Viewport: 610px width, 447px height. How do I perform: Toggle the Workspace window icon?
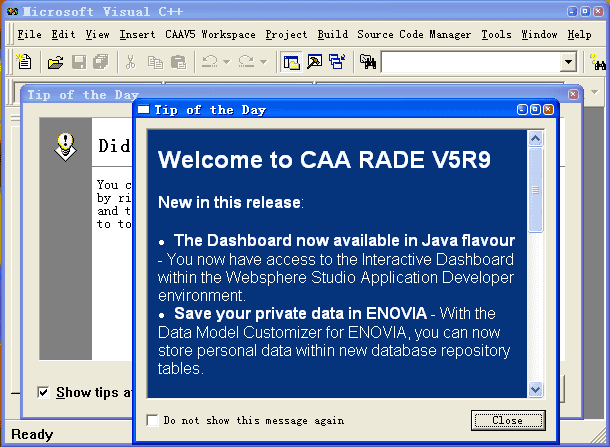point(291,62)
